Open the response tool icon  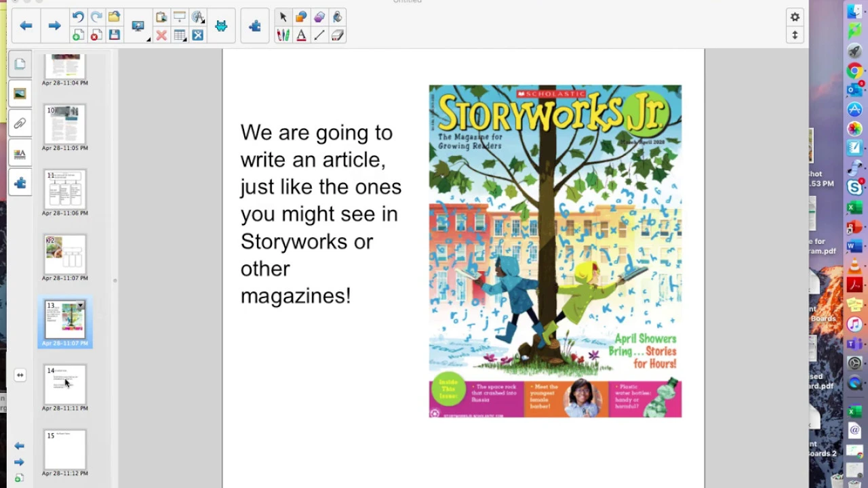click(198, 35)
